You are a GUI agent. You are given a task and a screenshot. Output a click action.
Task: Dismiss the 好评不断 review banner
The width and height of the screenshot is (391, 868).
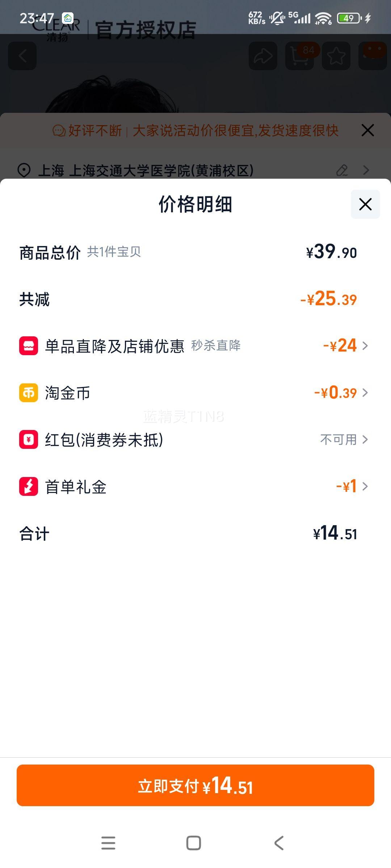(367, 131)
